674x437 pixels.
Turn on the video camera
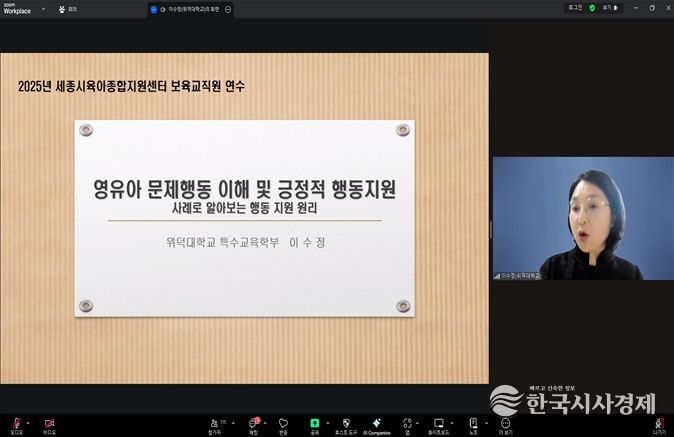[x=49, y=423]
